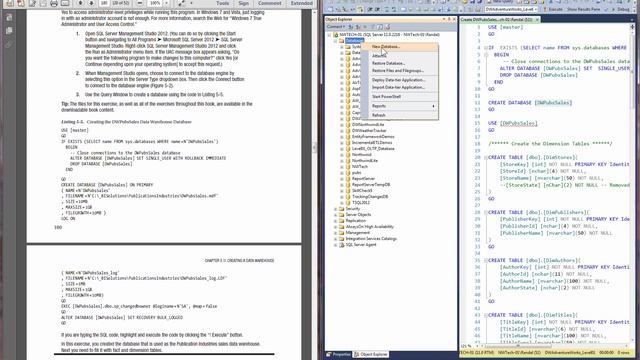Viewport: 640px width, 360px height.
Task: Open the available databases dropdown
Action: coord(511,9)
